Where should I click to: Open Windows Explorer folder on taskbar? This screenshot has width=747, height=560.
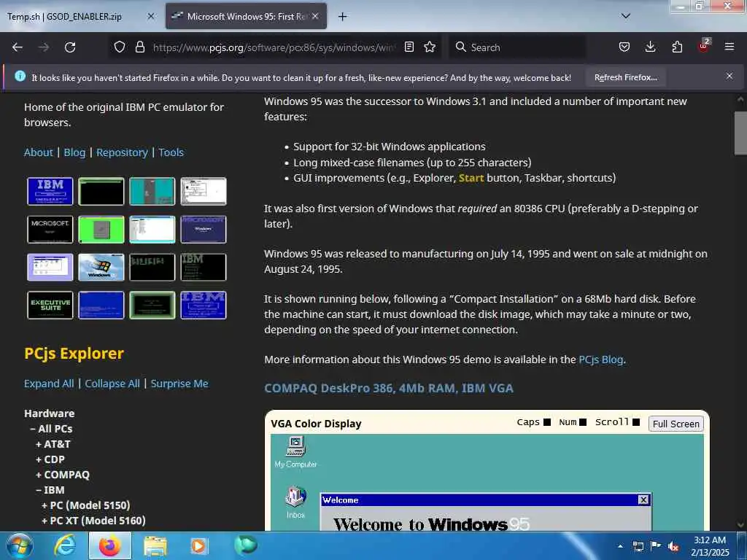(155, 546)
